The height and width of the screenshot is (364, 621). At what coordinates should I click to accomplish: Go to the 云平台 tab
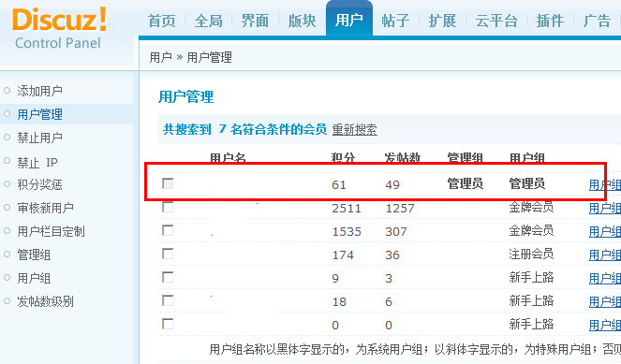click(x=496, y=21)
